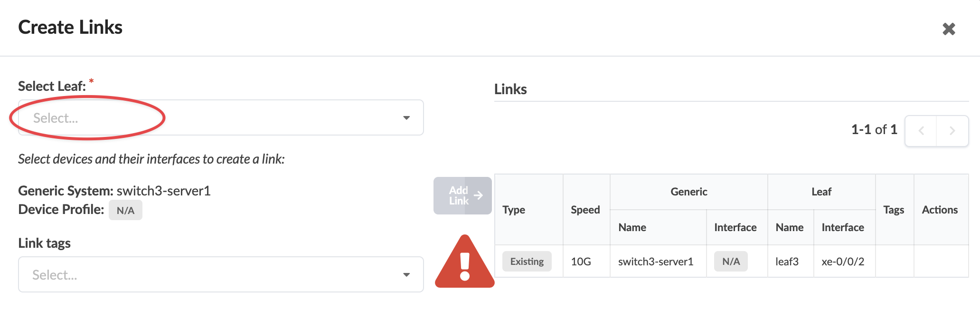Click the 10G speed cell

coord(581,262)
